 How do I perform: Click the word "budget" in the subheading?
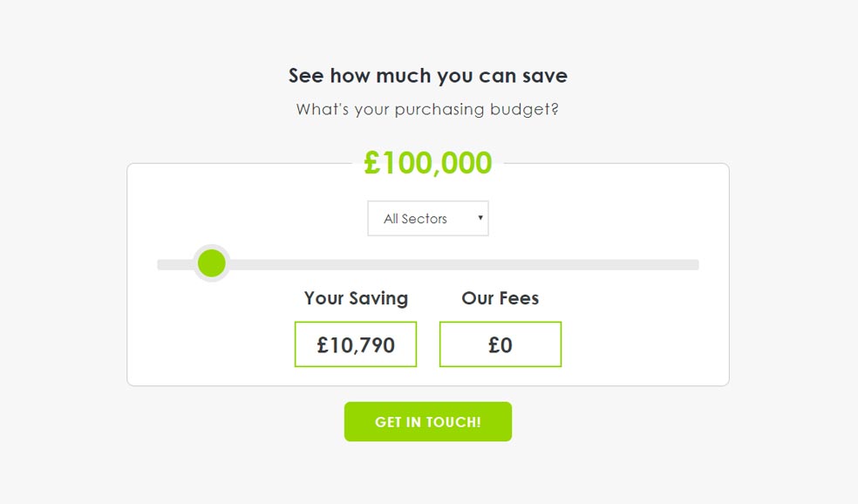(520, 110)
